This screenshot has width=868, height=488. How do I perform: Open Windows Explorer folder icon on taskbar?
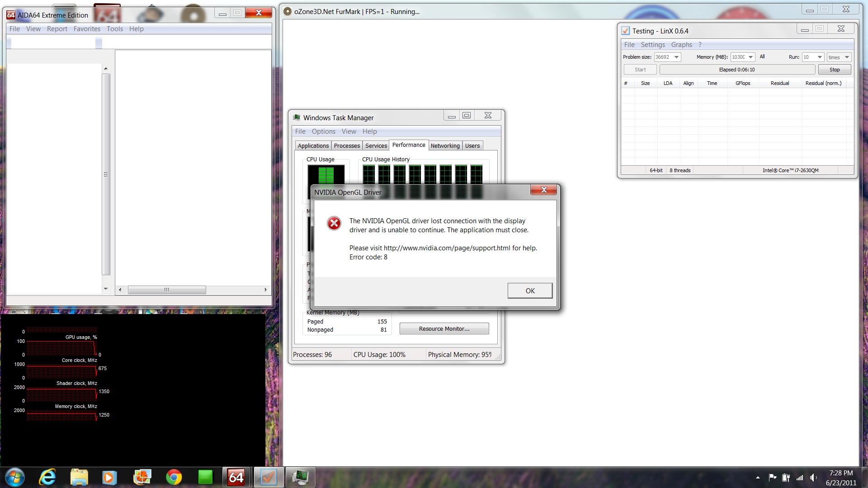(x=79, y=477)
